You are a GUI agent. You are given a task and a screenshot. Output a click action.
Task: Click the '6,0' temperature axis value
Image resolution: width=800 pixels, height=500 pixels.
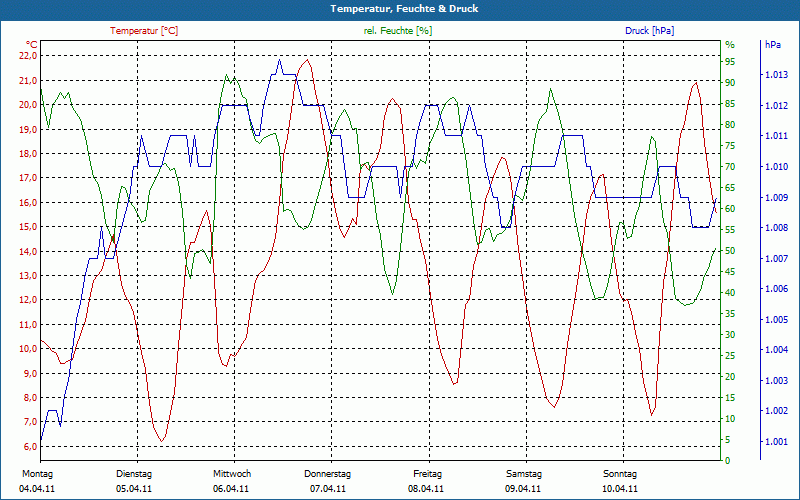30,446
